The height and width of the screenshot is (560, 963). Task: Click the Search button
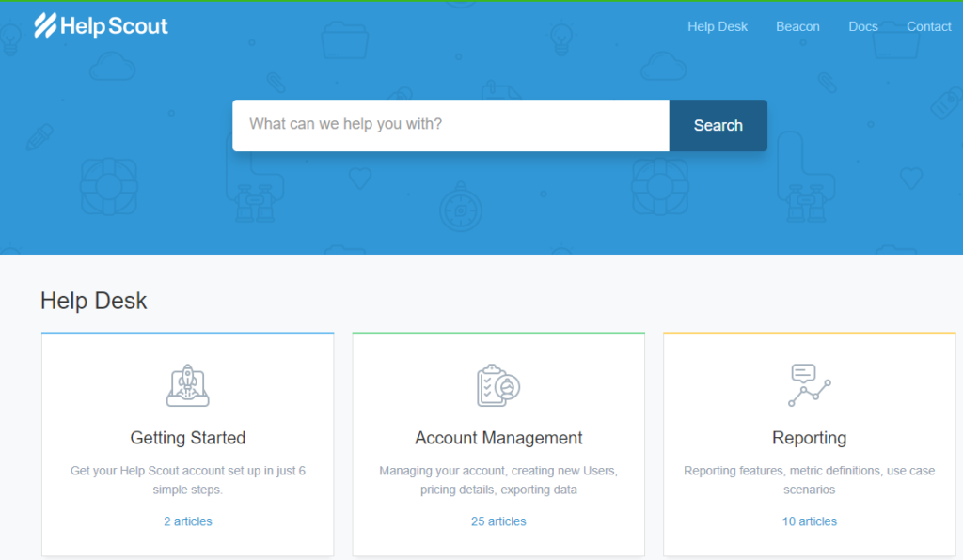tap(718, 125)
